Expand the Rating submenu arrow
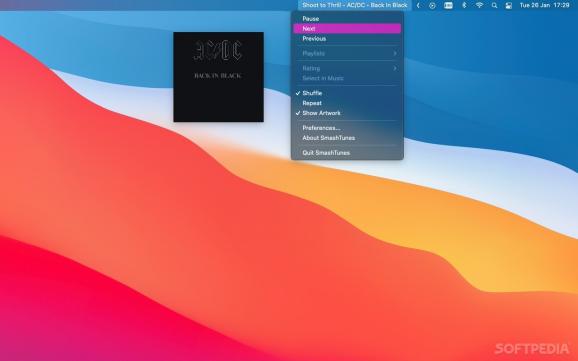Screen dimensions: 578x361 (395, 68)
